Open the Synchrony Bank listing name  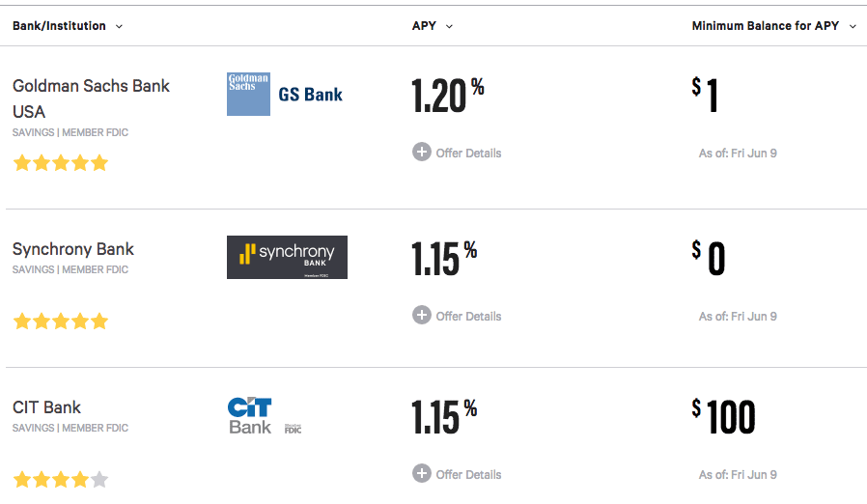[73, 249]
